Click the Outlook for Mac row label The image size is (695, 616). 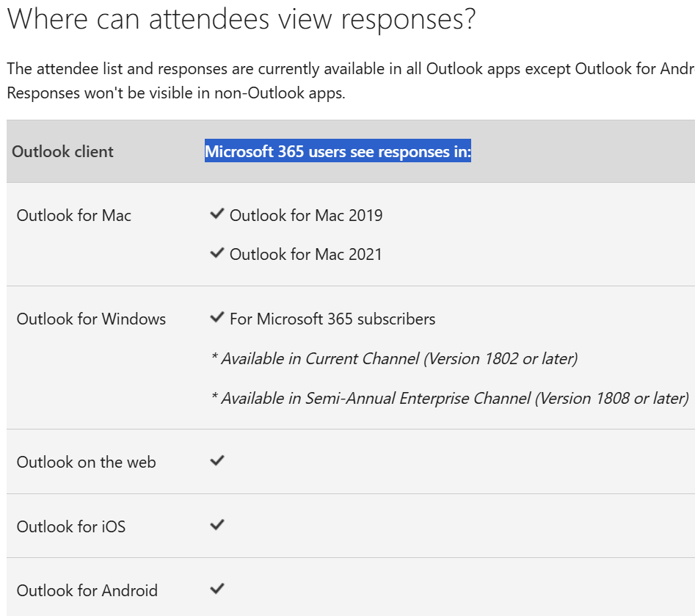point(74,216)
